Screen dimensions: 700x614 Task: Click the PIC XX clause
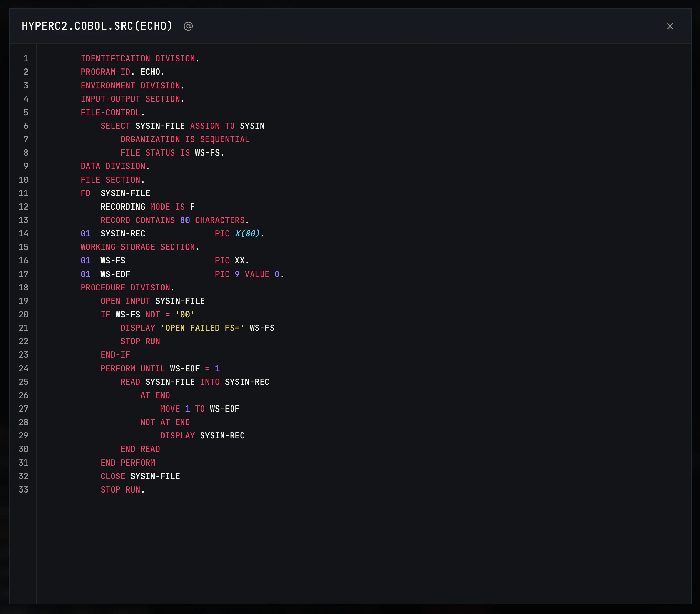pyautogui.click(x=232, y=261)
